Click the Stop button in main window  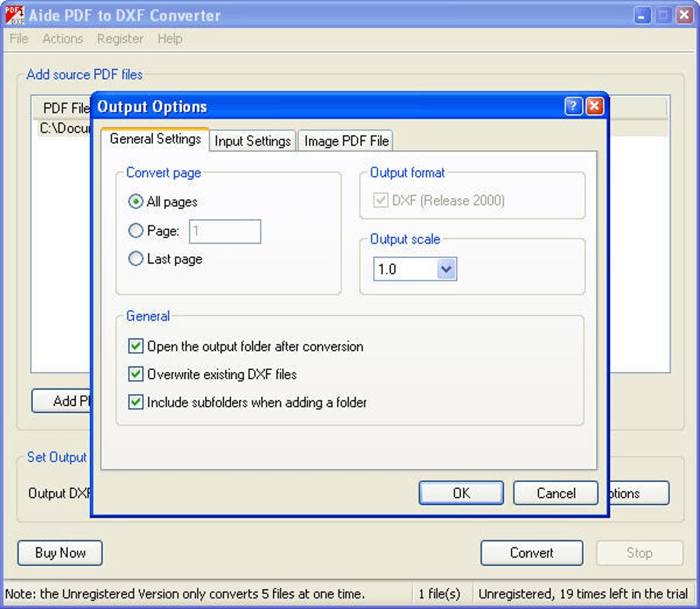coord(640,553)
